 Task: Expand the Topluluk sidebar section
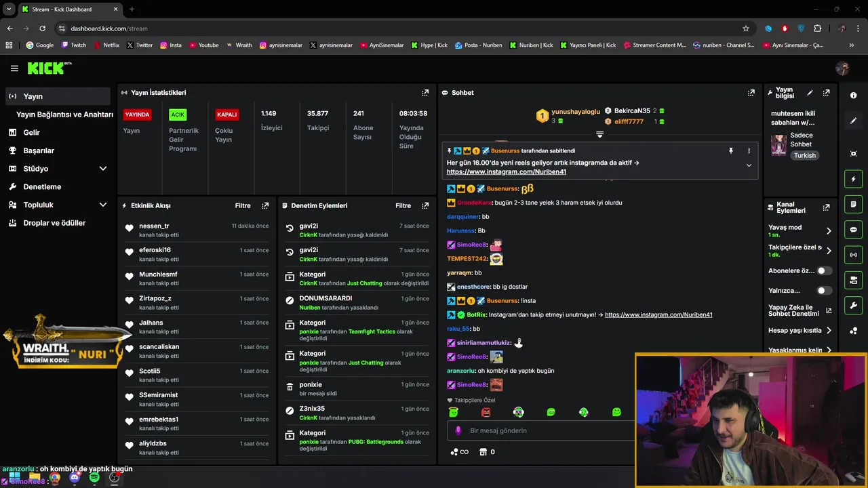click(x=103, y=205)
